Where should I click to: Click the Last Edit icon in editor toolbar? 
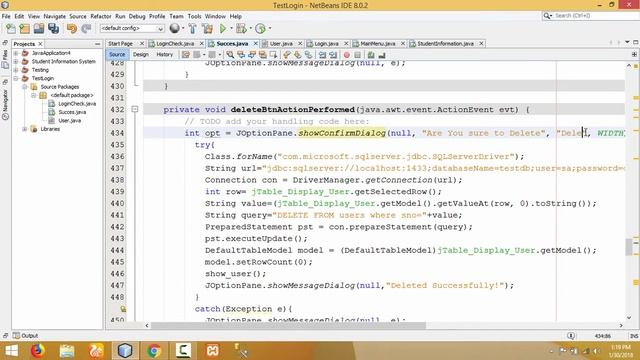[186, 55]
